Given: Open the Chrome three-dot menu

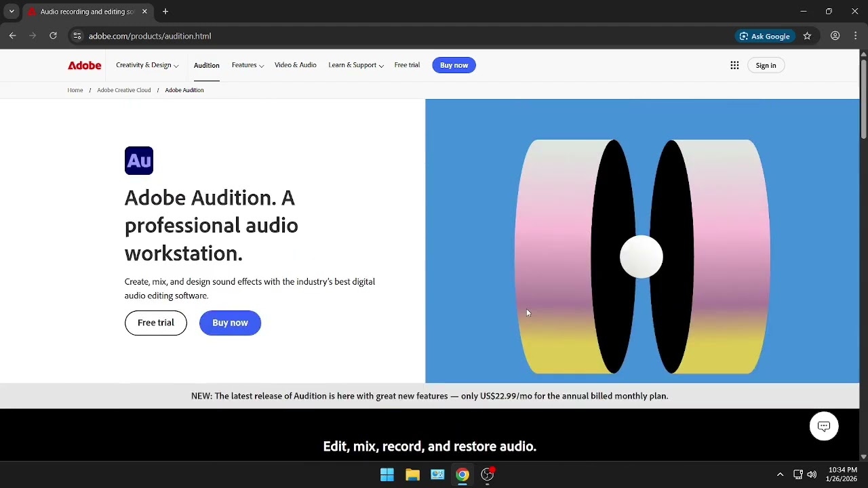Looking at the screenshot, I should [x=855, y=36].
